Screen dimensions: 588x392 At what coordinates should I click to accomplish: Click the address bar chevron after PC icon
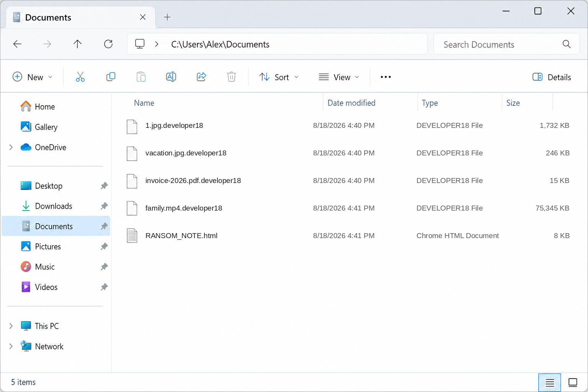(157, 44)
